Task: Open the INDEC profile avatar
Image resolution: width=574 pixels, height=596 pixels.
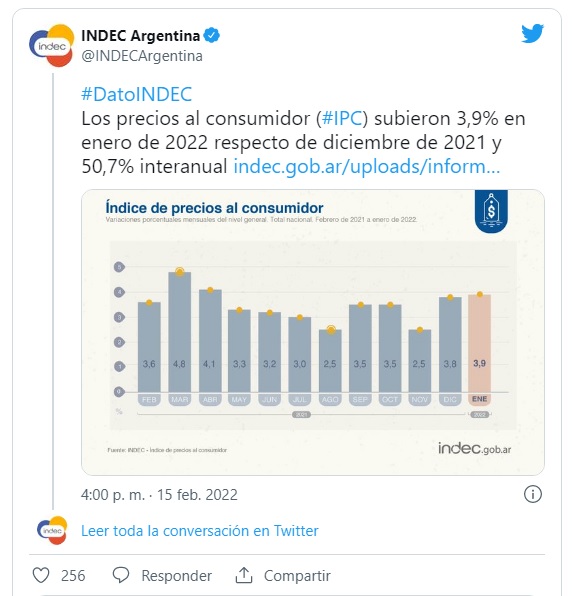Action: [x=52, y=45]
